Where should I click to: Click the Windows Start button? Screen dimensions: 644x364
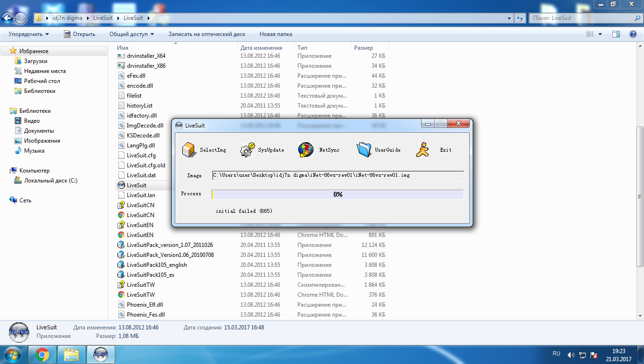pos(13,354)
